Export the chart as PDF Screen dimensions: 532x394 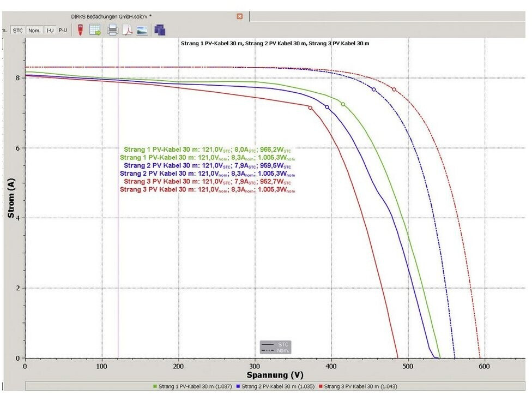tap(128, 30)
